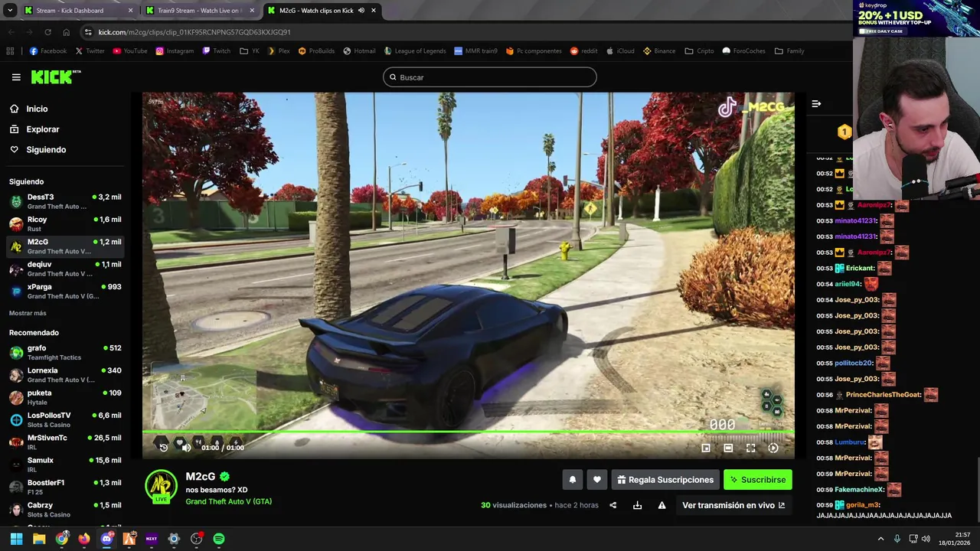Click the address bar URL
Viewport: 980px width, 551px height.
click(x=194, y=32)
